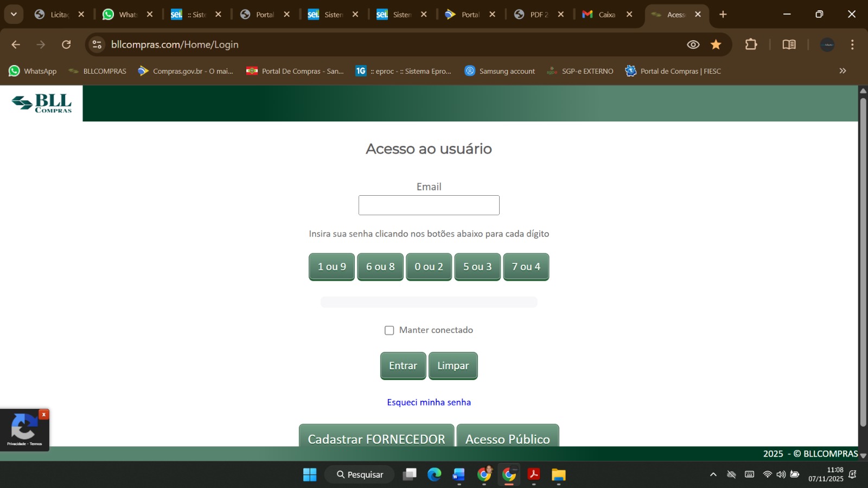Open Adobe Acrobat from the taskbar
Image resolution: width=868 pixels, height=488 pixels.
534,474
